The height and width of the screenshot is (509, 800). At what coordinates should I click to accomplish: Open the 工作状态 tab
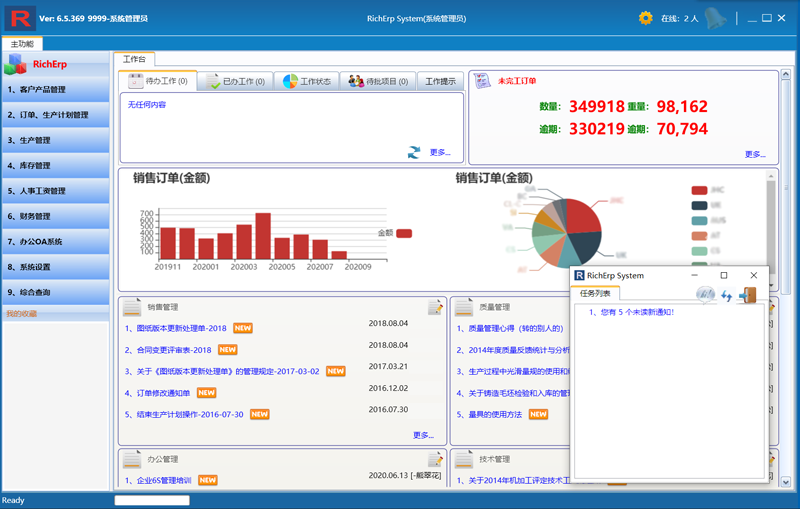306,82
